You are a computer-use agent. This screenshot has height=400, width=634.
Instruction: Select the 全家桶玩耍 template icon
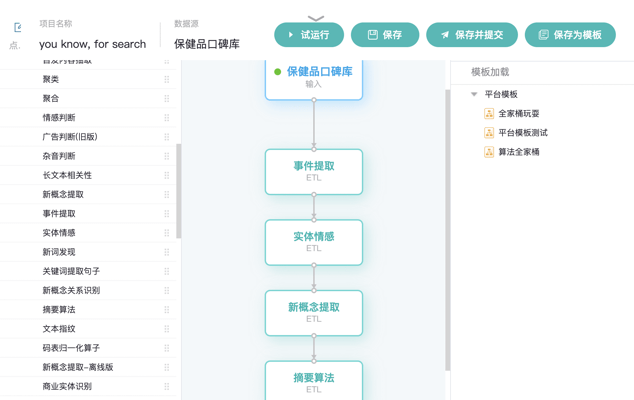489,114
